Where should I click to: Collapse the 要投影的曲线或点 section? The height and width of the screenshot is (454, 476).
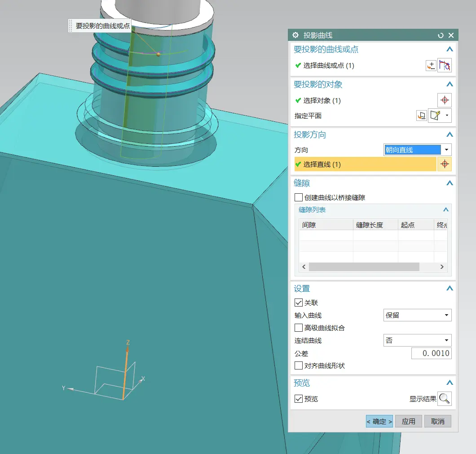click(450, 49)
